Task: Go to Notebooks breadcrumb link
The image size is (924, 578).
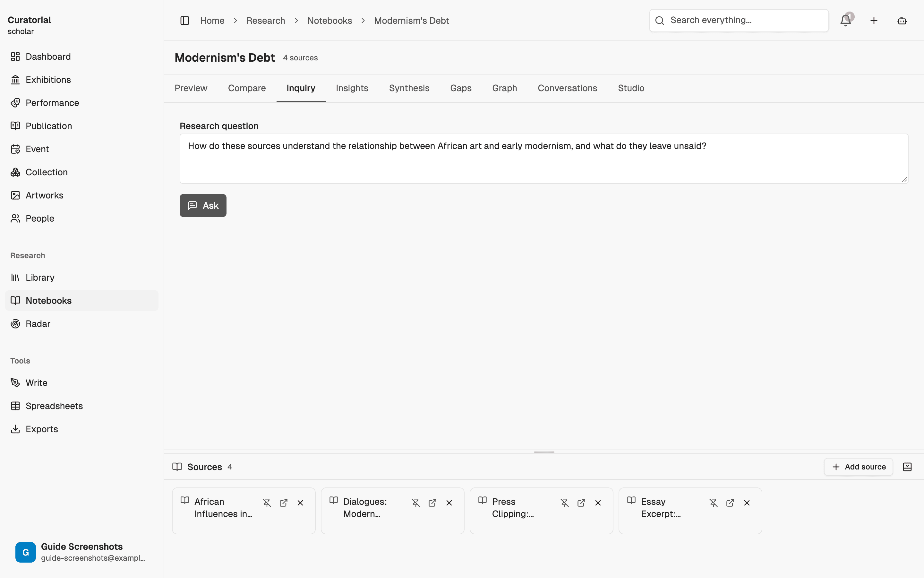Action: click(x=330, y=21)
